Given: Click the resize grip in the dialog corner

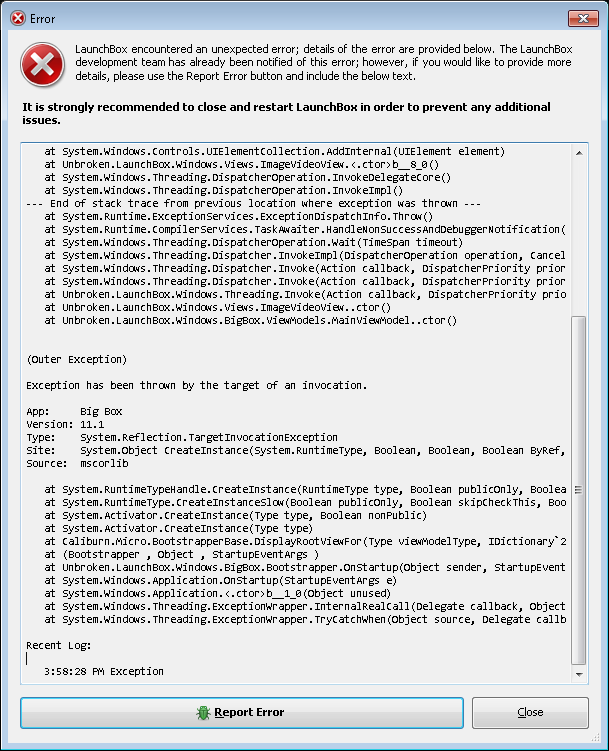Looking at the screenshot, I should (x=595, y=738).
